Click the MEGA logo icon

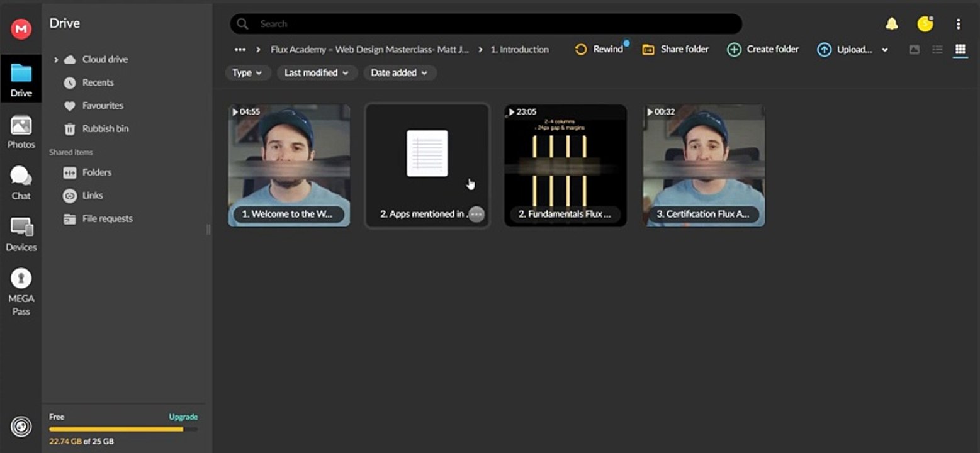[x=21, y=28]
